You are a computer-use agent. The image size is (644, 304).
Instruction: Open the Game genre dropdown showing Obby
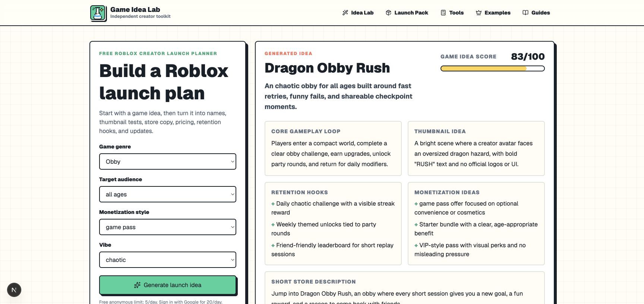tap(168, 161)
